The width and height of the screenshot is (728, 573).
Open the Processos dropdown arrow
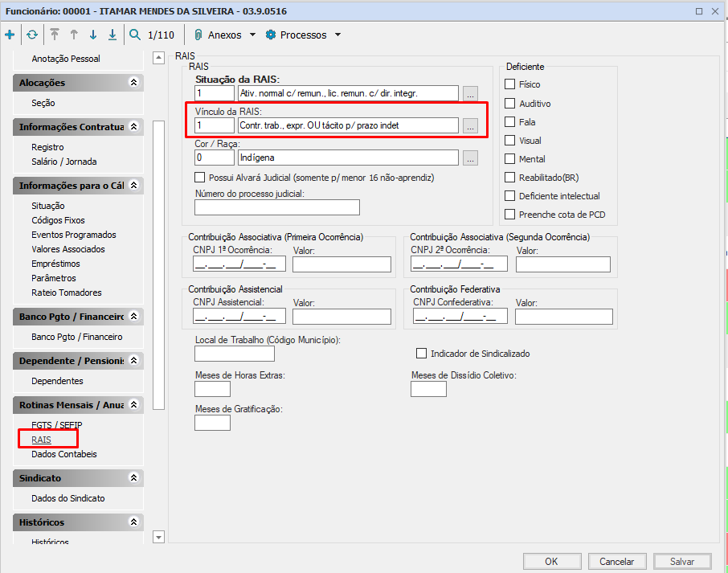pos(338,35)
